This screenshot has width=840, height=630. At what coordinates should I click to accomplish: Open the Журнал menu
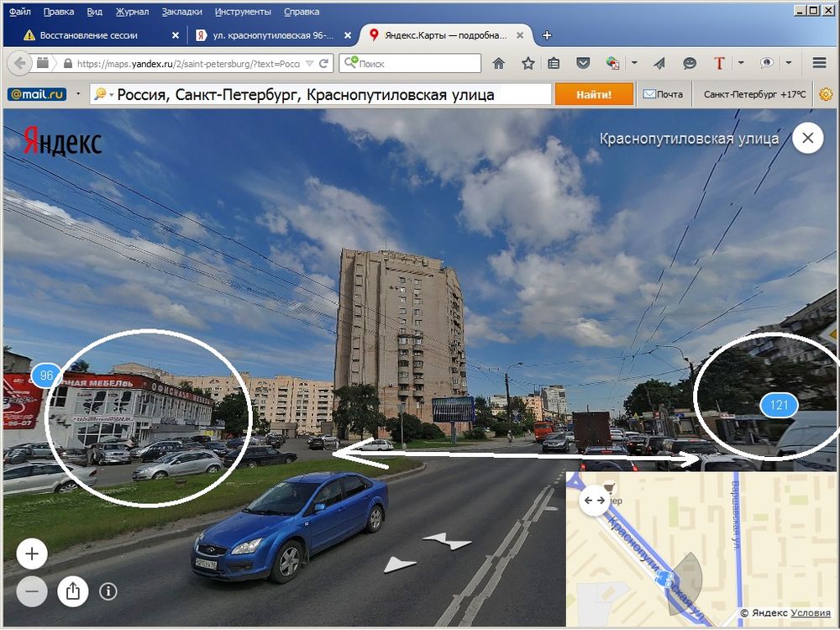(x=130, y=12)
